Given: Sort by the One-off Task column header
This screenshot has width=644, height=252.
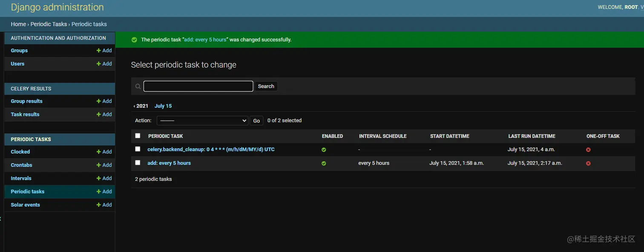Looking at the screenshot, I should pyautogui.click(x=603, y=136).
